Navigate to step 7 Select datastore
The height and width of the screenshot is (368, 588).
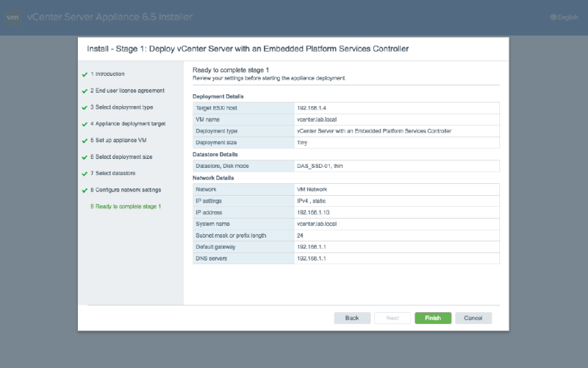point(113,173)
